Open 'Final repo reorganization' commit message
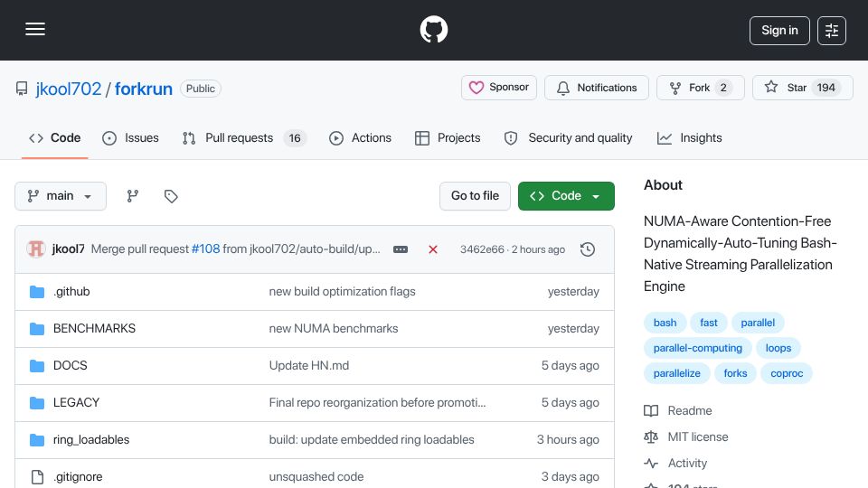Image resolution: width=868 pixels, height=488 pixels. pyautogui.click(x=378, y=403)
